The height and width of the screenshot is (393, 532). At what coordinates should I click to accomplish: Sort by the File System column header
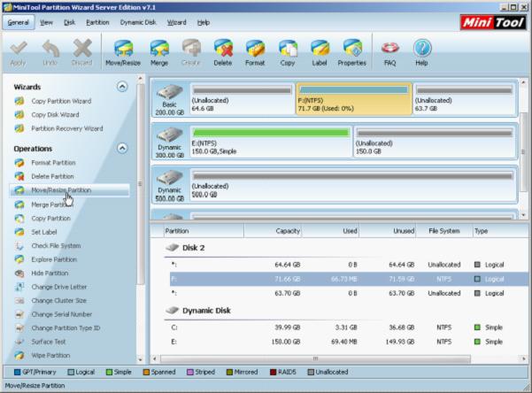click(x=444, y=231)
